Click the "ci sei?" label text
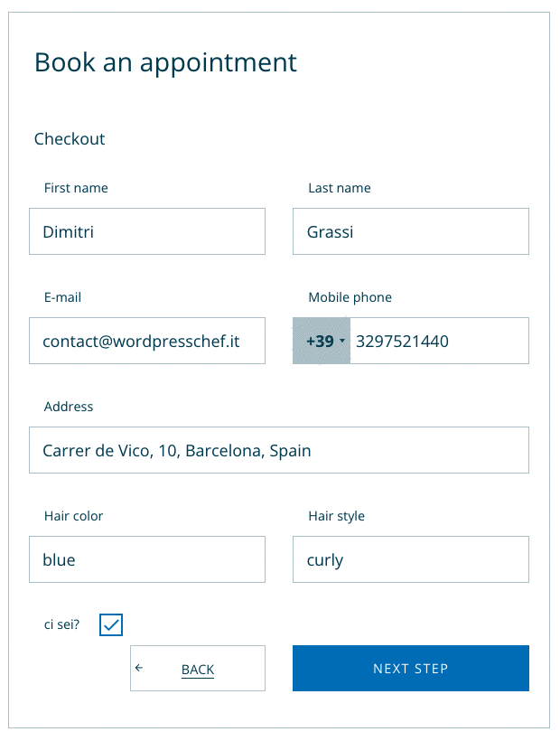Screen dimensions: 560x741 pyautogui.click(x=61, y=624)
